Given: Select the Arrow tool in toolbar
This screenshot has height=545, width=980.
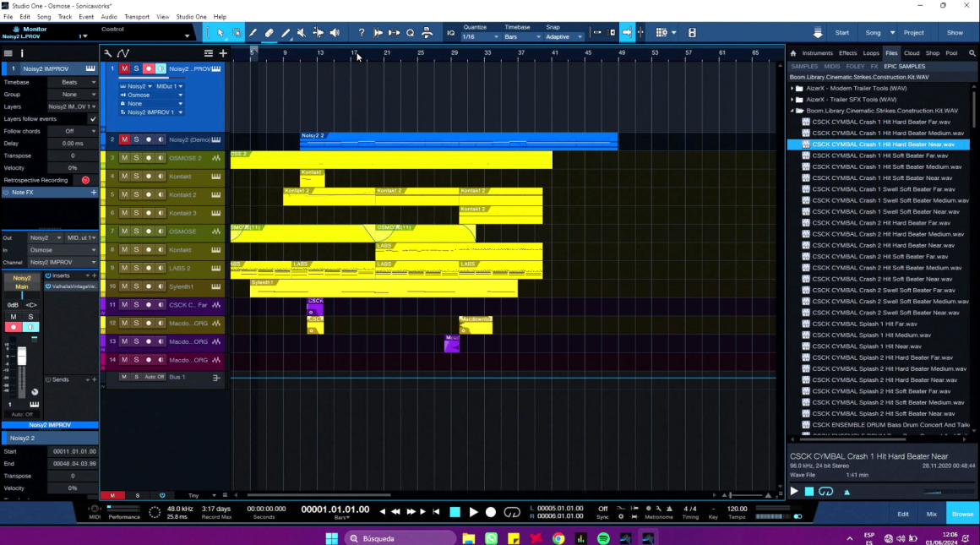Looking at the screenshot, I should pos(220,33).
